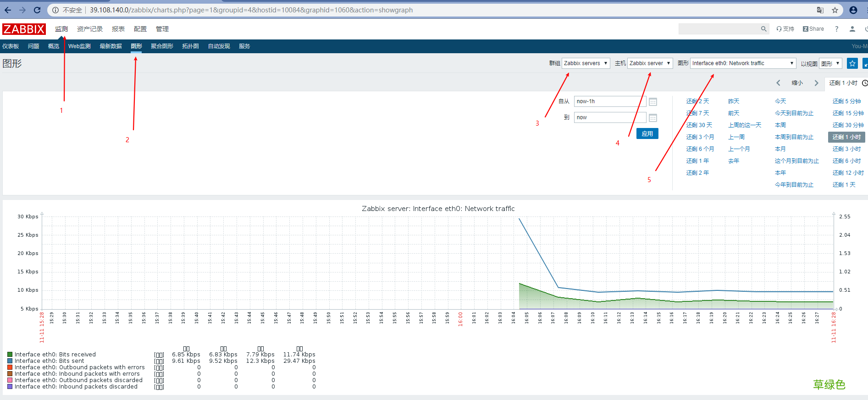Open the 支持 support link
The height and width of the screenshot is (400, 868).
point(785,29)
